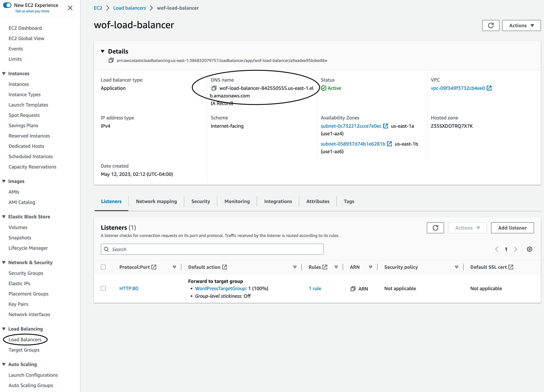The height and width of the screenshot is (392, 544).
Task: Open the top Actions dropdown
Action: (521, 25)
